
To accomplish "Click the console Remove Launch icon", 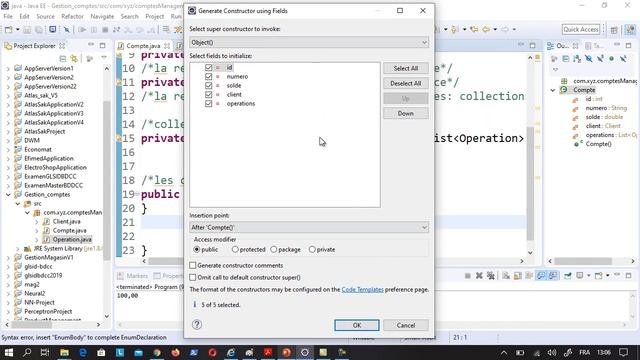I will click(x=479, y=276).
